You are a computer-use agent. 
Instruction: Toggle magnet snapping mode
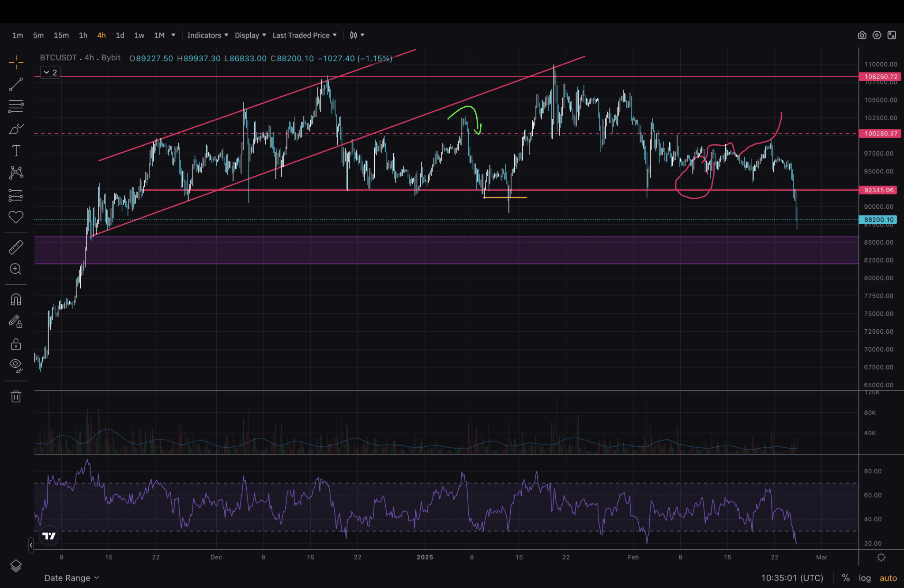[16, 300]
